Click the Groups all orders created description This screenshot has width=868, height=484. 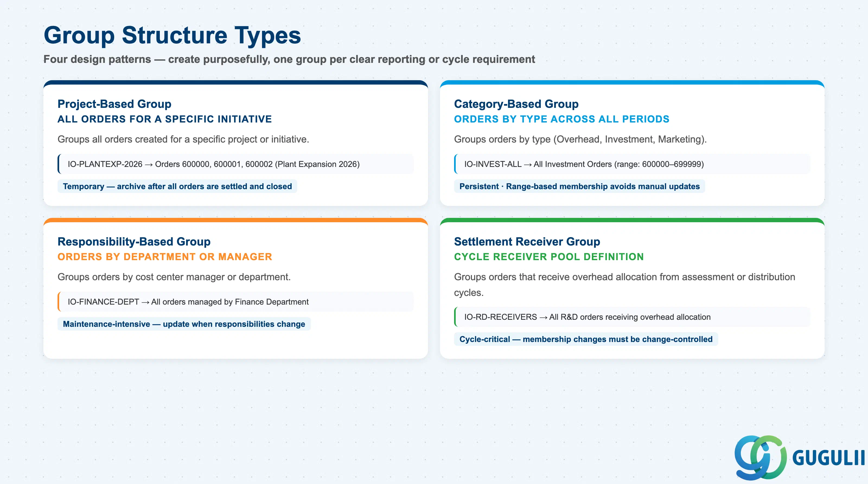(183, 139)
